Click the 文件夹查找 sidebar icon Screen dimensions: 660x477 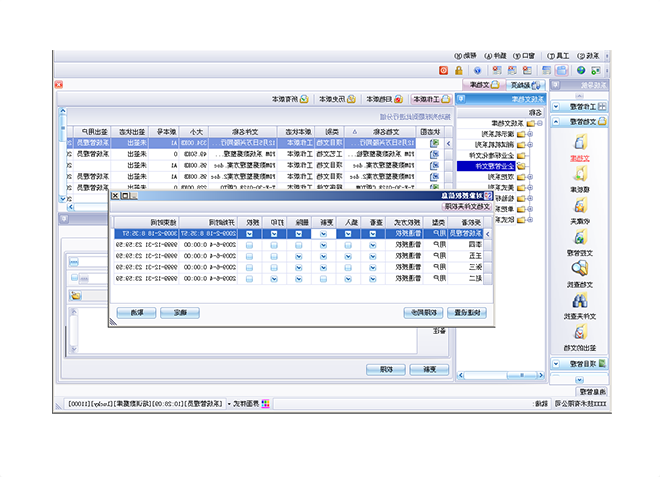point(580,300)
